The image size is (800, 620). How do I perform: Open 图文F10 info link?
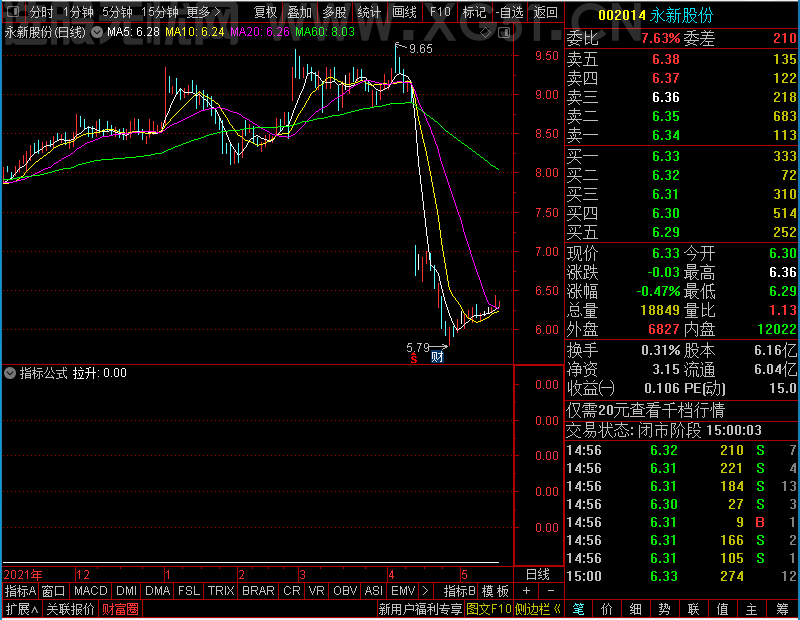pyautogui.click(x=489, y=609)
